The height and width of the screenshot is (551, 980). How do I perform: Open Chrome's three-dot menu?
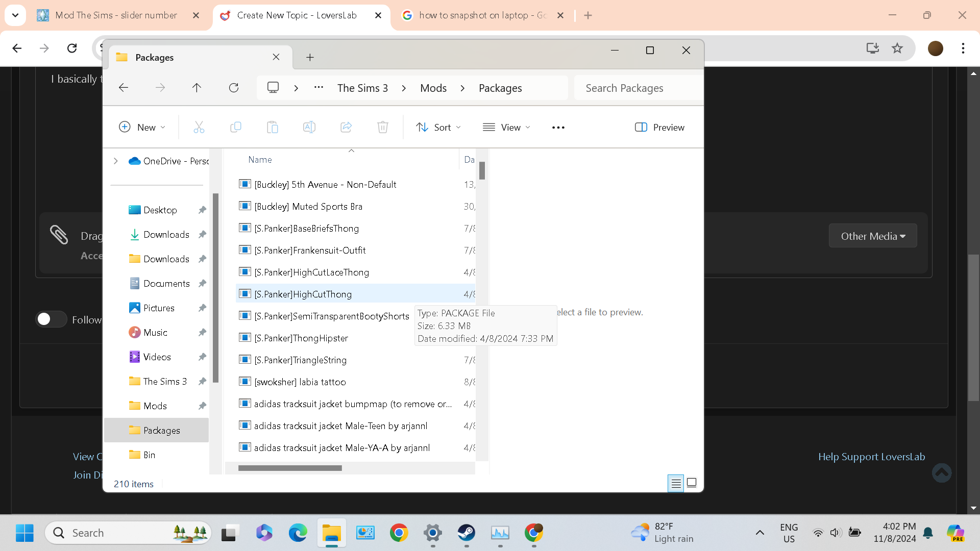pyautogui.click(x=963, y=48)
